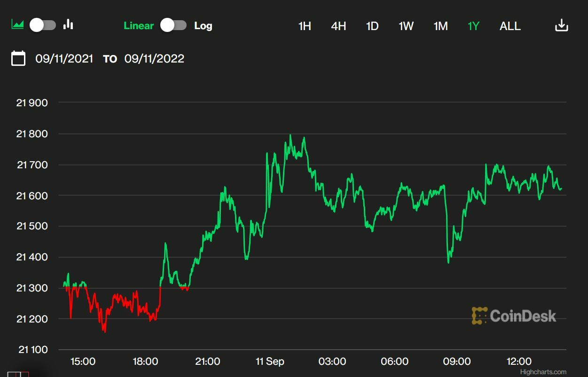Open the calendar date picker icon
Viewport: 588px width, 377px height.
coord(18,58)
